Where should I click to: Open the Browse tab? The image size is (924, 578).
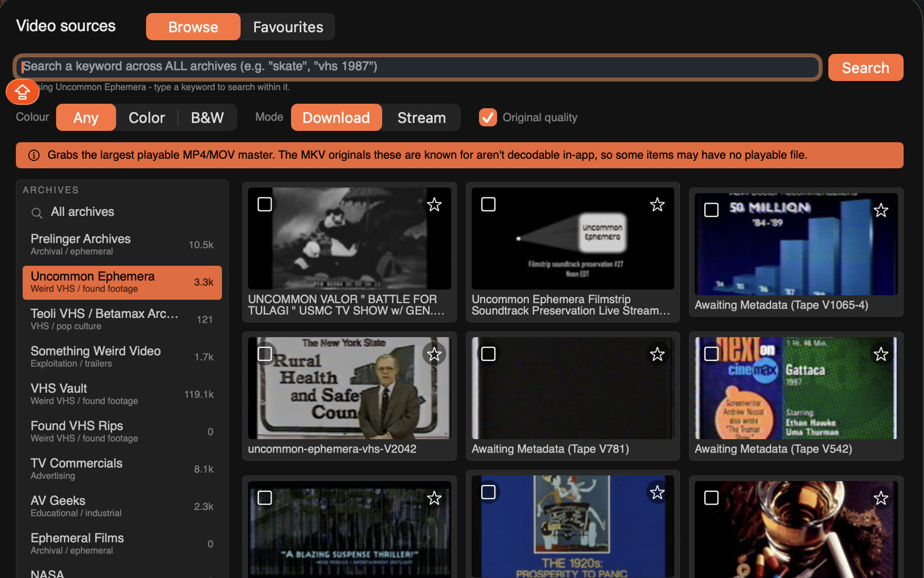click(x=193, y=27)
